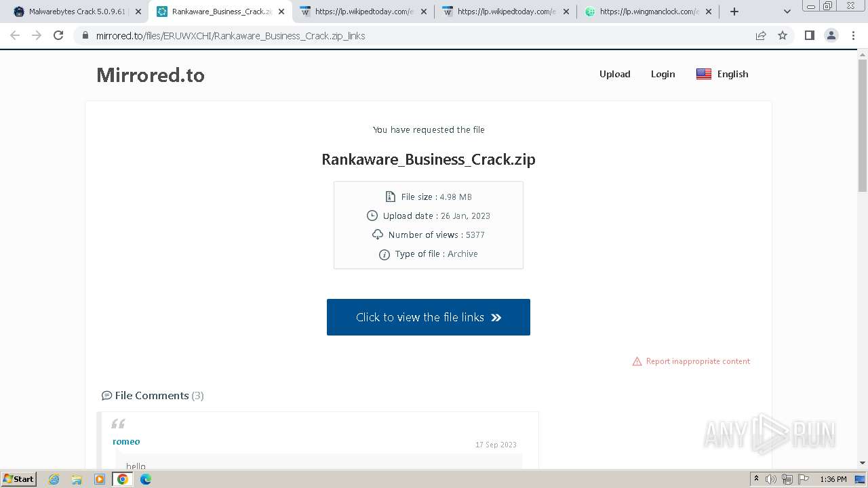The height and width of the screenshot is (488, 868).
Task: Click the US flag icon
Action: pyautogui.click(x=704, y=74)
